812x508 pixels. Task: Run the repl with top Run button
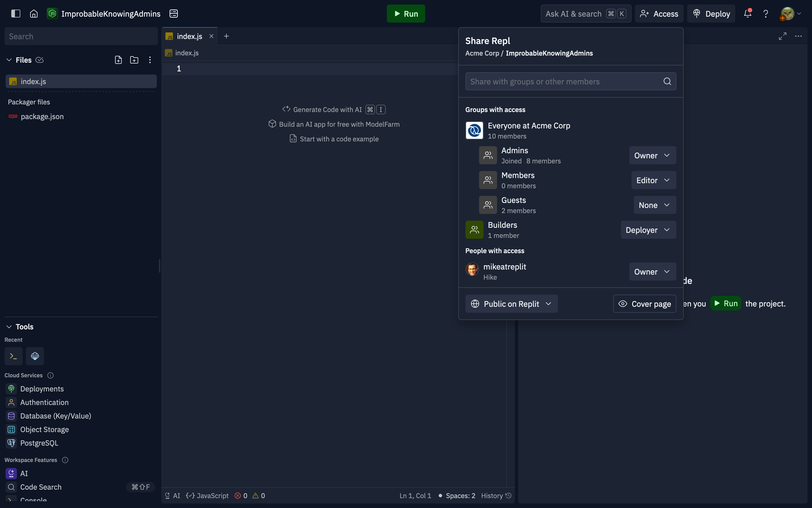pyautogui.click(x=406, y=14)
